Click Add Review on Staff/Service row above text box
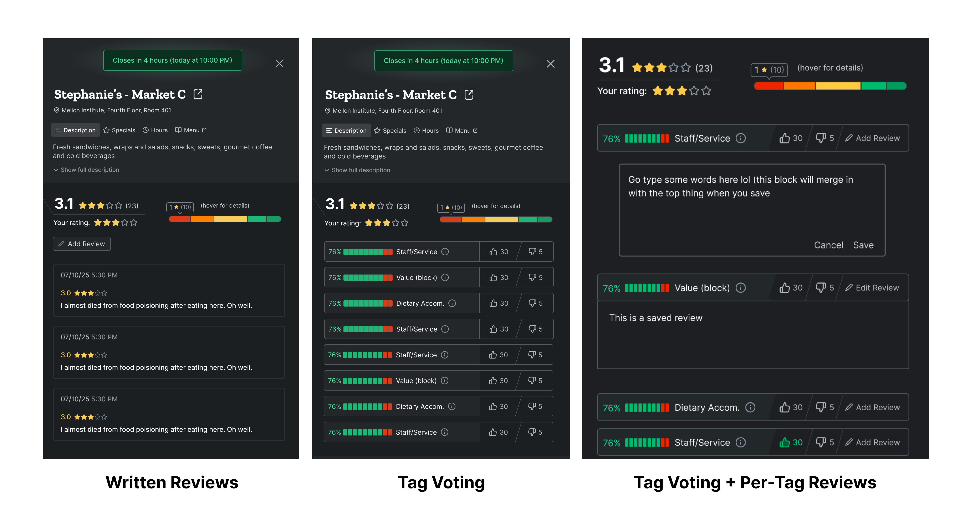The width and height of the screenshot is (980, 517). [x=872, y=138]
